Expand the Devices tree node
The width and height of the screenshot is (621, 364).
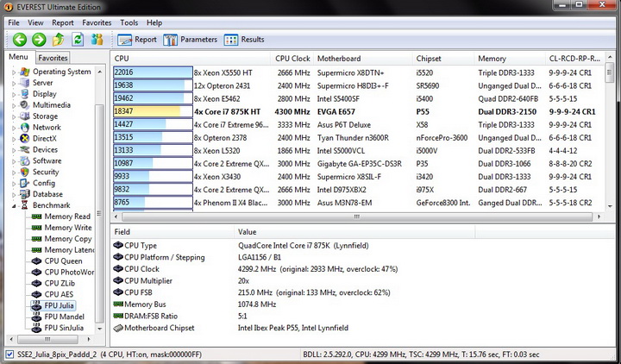click(x=14, y=150)
